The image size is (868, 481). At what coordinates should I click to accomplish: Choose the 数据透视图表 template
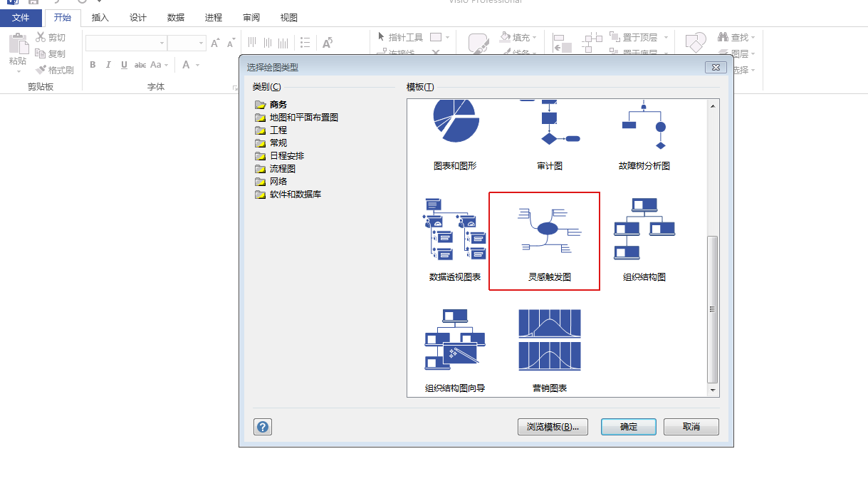(454, 238)
